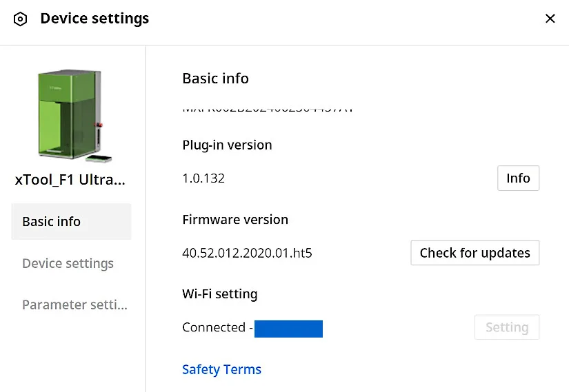This screenshot has height=392, width=569.
Task: Select the Basic info sidebar tab
Action: [71, 222]
